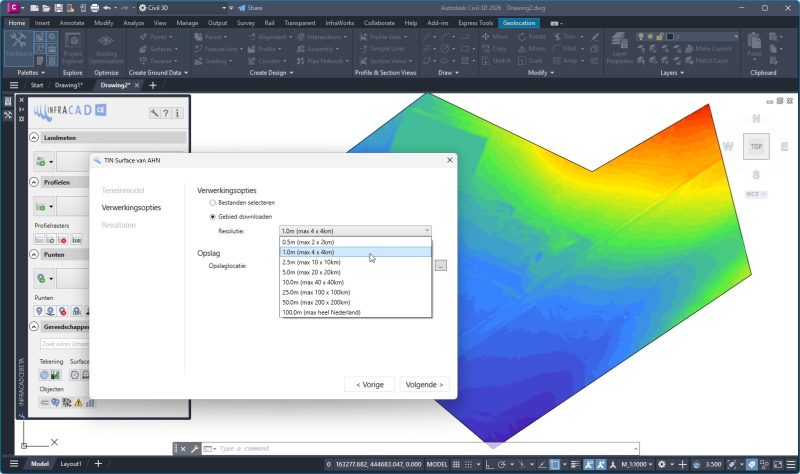This screenshot has height=474, width=800.
Task: Click the command line input field
Action: [426, 449]
